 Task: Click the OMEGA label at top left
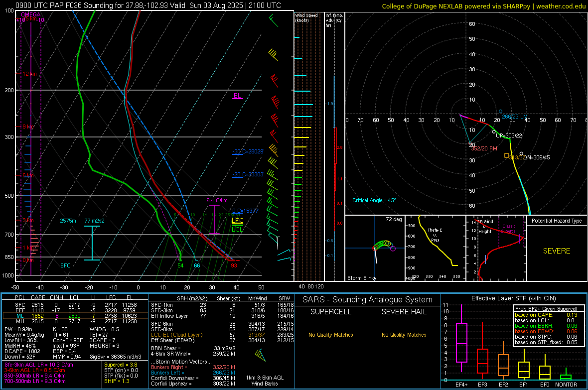(x=30, y=14)
